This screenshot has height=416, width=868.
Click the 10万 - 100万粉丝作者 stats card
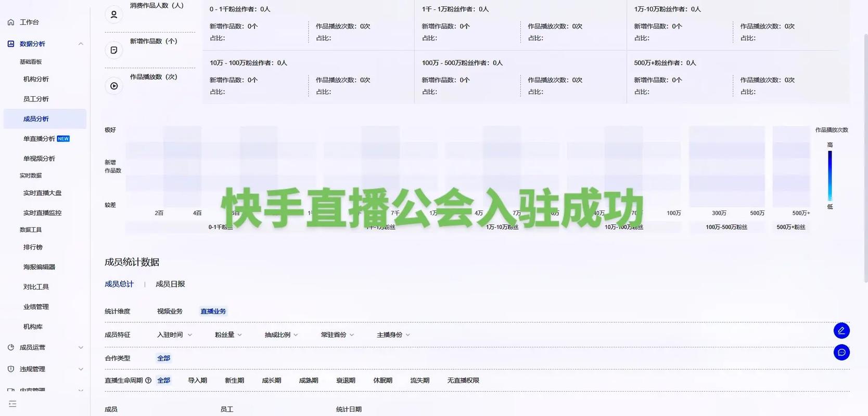(308, 77)
